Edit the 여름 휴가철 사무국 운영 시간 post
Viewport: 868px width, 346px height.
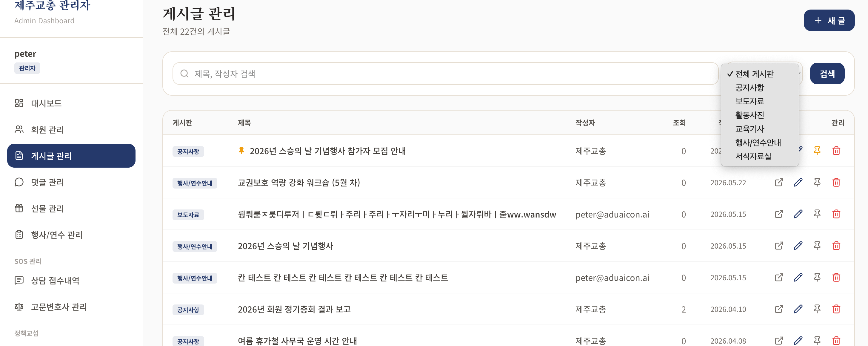coord(798,341)
